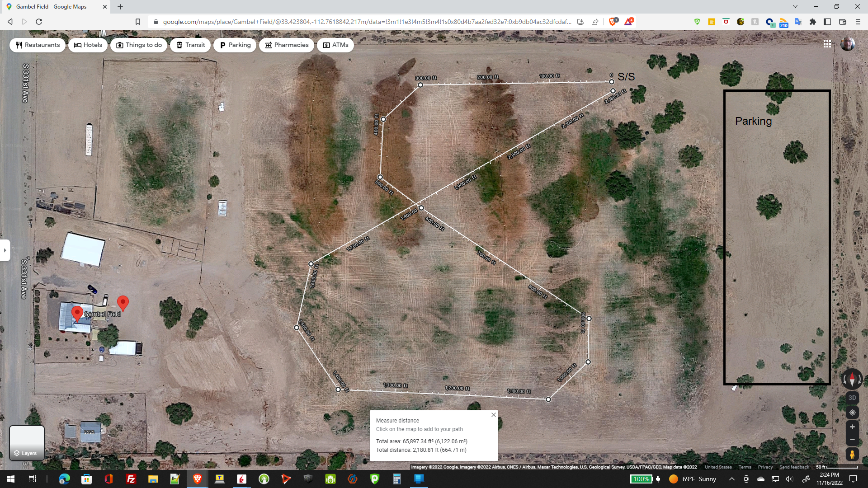Toggle 3D tilt view
868x488 pixels.
pyautogui.click(x=852, y=398)
